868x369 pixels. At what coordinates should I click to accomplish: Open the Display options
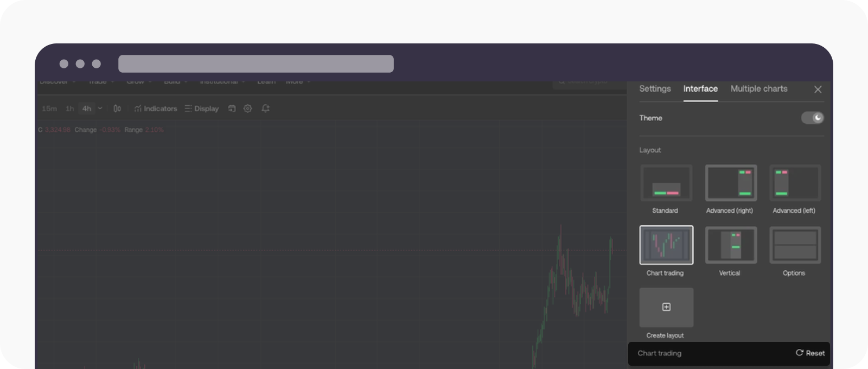click(201, 109)
